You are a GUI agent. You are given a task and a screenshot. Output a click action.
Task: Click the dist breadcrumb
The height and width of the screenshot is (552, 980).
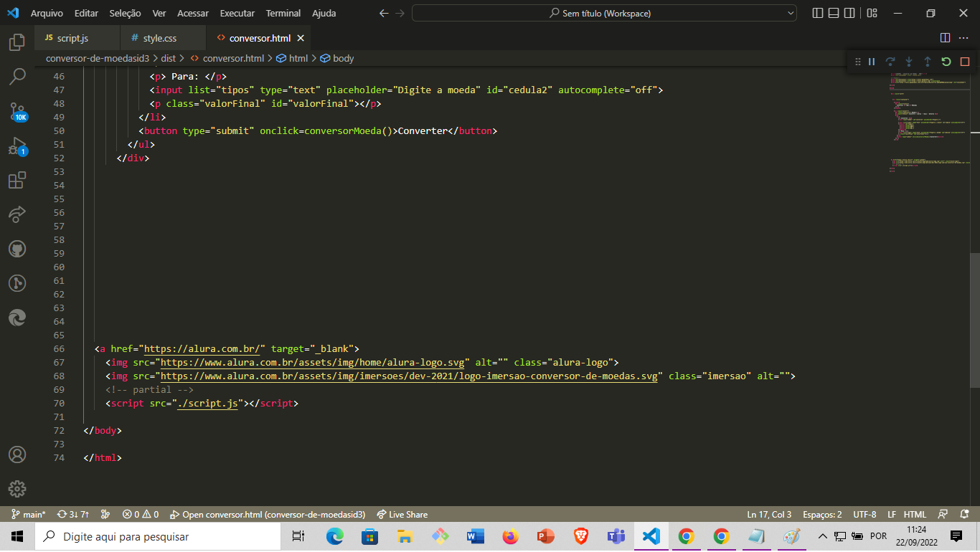169,58
